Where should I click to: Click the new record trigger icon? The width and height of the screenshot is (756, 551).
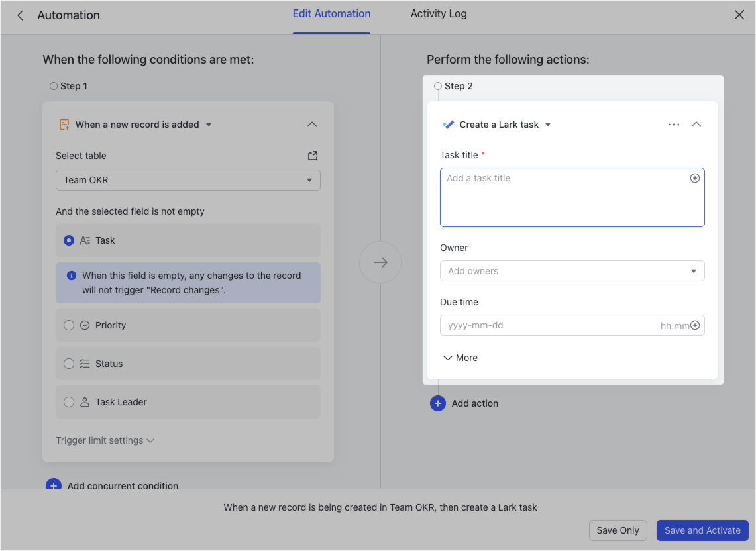(64, 125)
